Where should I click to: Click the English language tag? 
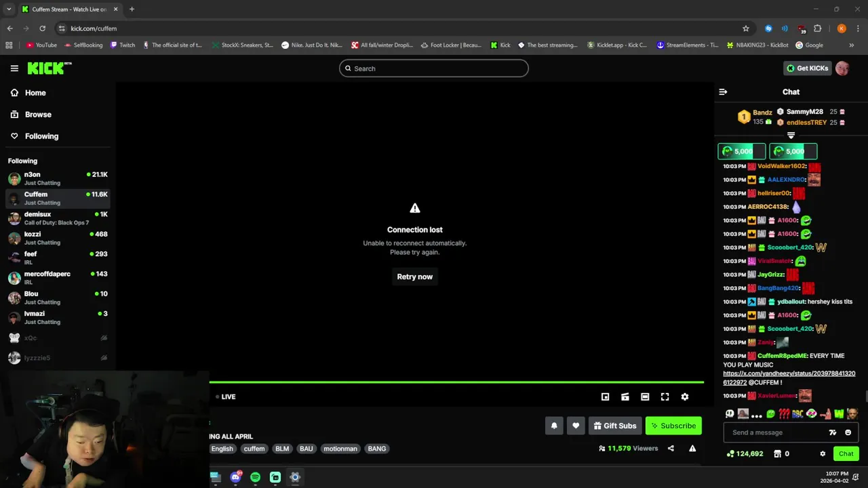222,449
